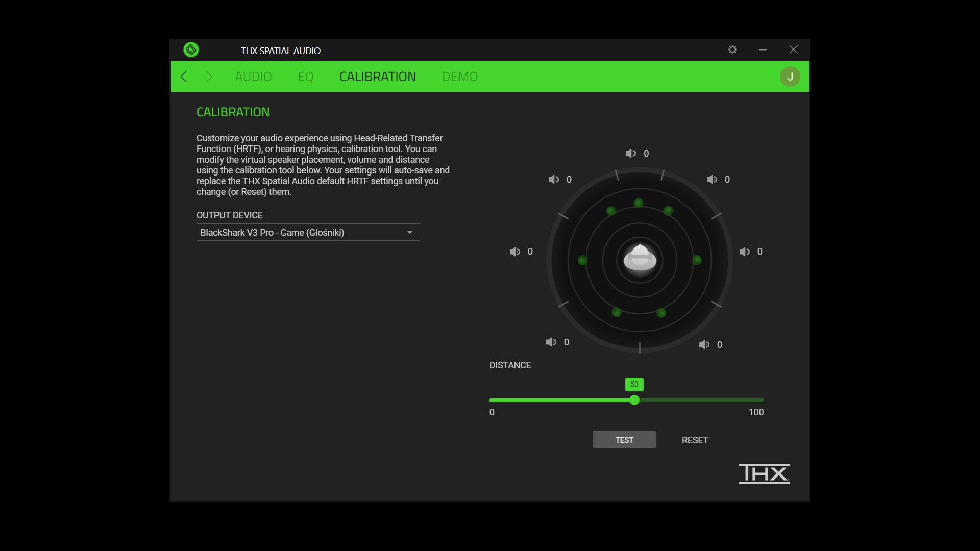This screenshot has height=551, width=980.
Task: Click the front right speaker volume icon
Action: 712,179
